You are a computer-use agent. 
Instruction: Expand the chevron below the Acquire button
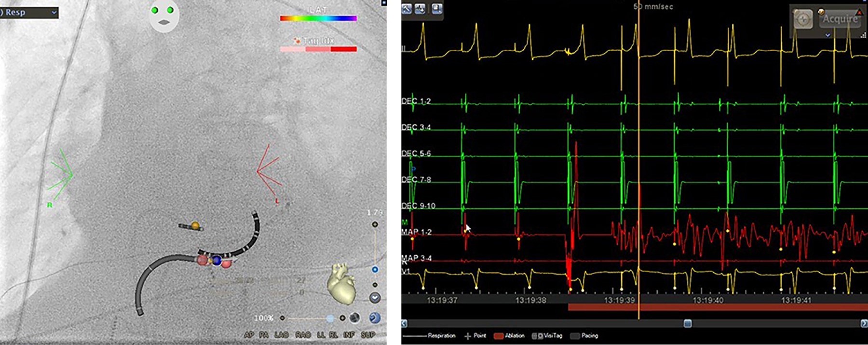827,35
